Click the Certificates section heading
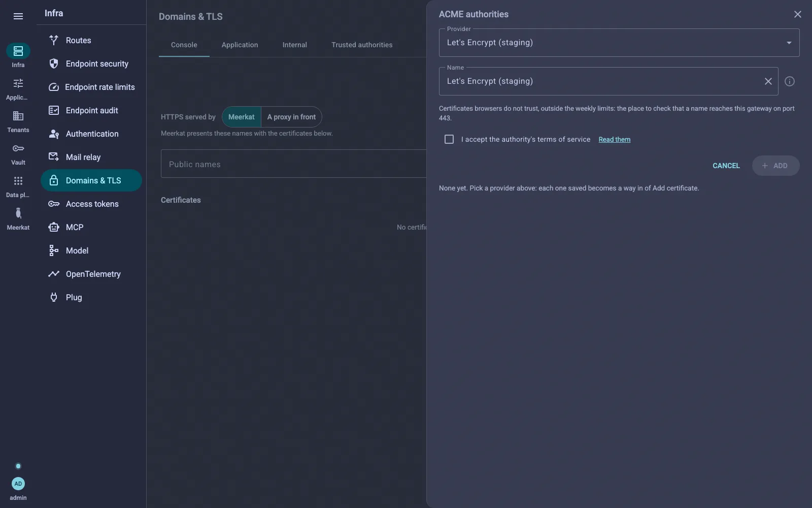The width and height of the screenshot is (812, 508). pyautogui.click(x=181, y=200)
